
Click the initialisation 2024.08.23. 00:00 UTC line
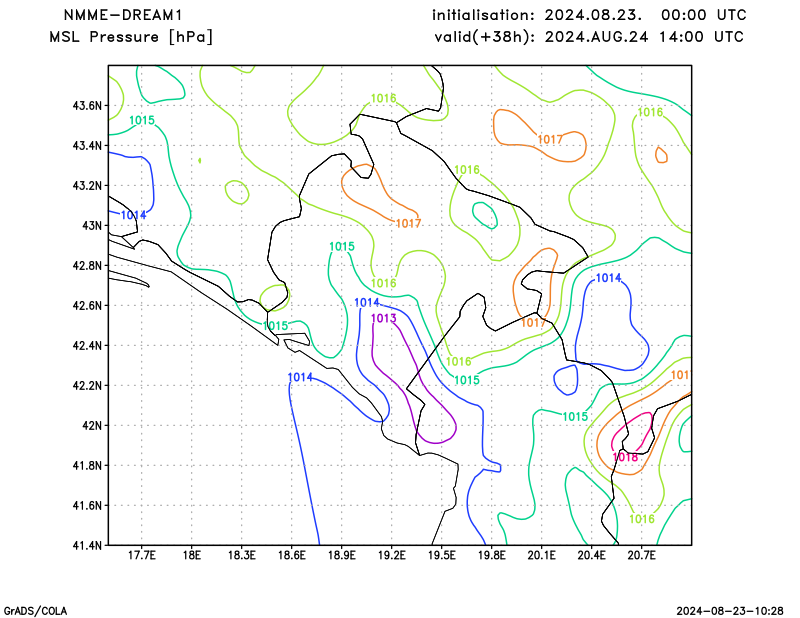coord(589,15)
